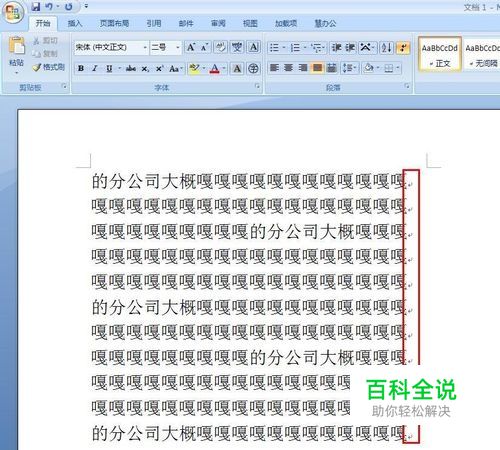Image resolution: width=500 pixels, height=450 pixels.
Task: Clear formatting with eraser icon
Action: (x=220, y=47)
